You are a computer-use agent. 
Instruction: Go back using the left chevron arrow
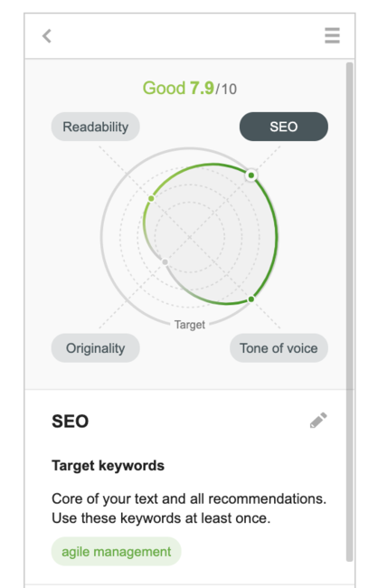point(47,36)
